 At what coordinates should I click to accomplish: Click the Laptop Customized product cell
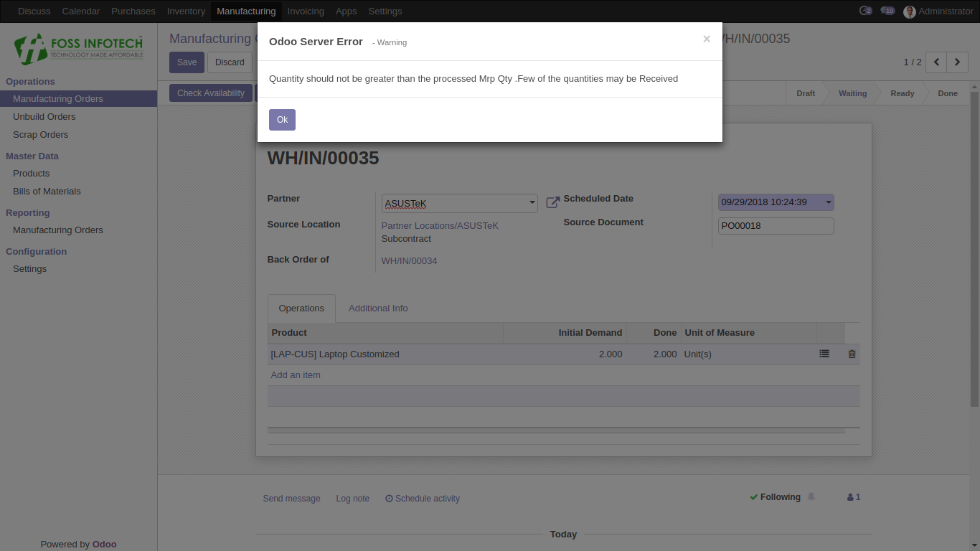click(385, 354)
